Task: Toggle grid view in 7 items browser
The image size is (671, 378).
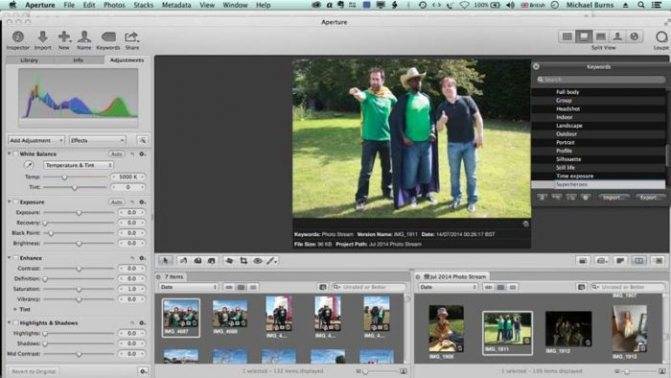Action: (x=241, y=287)
